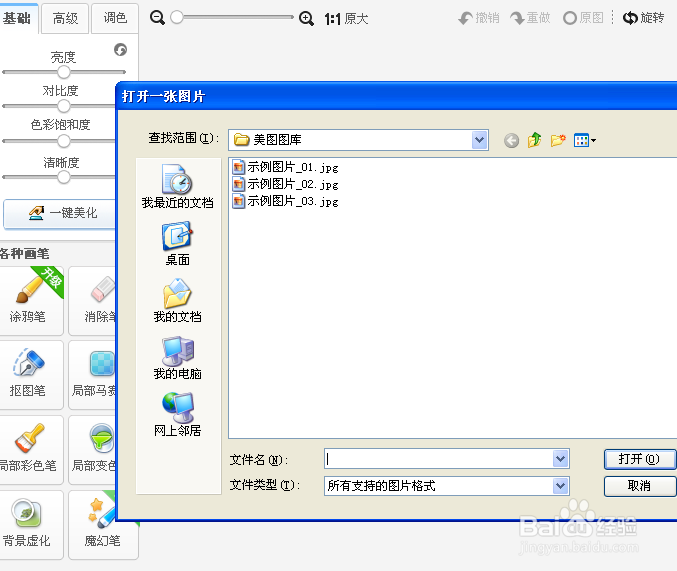Image resolution: width=677 pixels, height=571 pixels.
Task: Open 我最近的文档 recent documents shortcut
Action: pyautogui.click(x=177, y=187)
